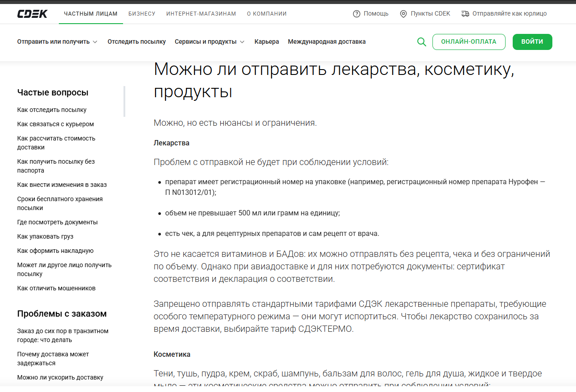Viewport: 576px width, 392px height.
Task: Open 'Как связаться с курьером' link
Action: 55,124
